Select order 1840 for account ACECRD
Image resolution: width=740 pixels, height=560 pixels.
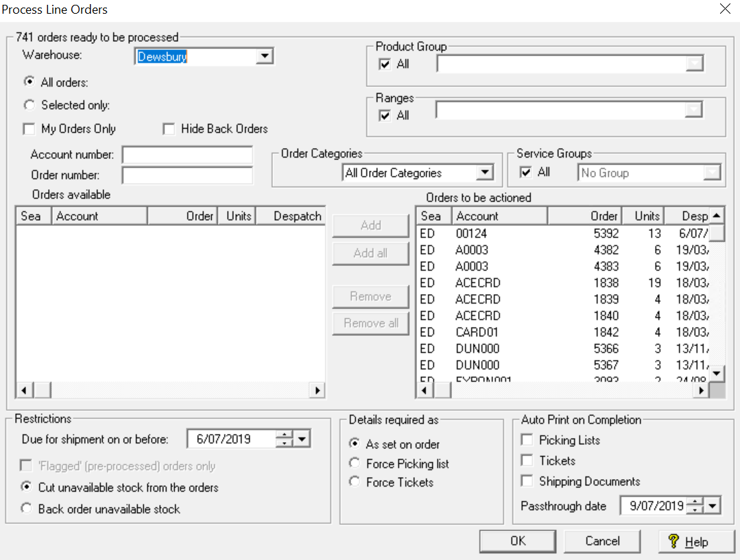click(564, 316)
